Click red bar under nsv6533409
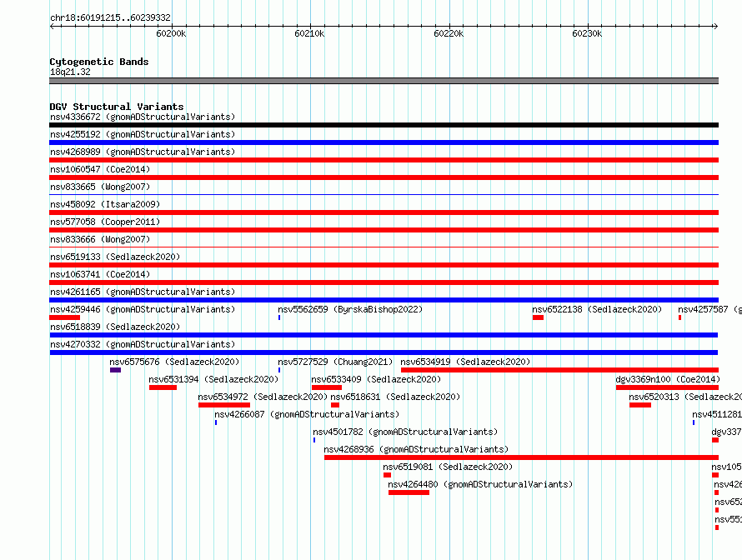 pos(327,387)
